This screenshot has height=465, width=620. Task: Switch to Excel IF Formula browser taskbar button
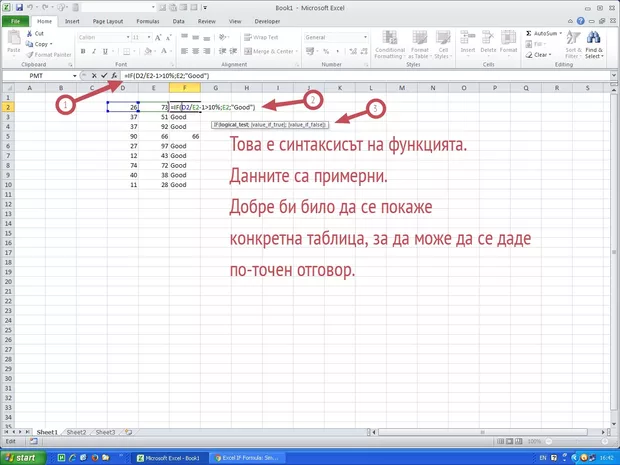247,458
